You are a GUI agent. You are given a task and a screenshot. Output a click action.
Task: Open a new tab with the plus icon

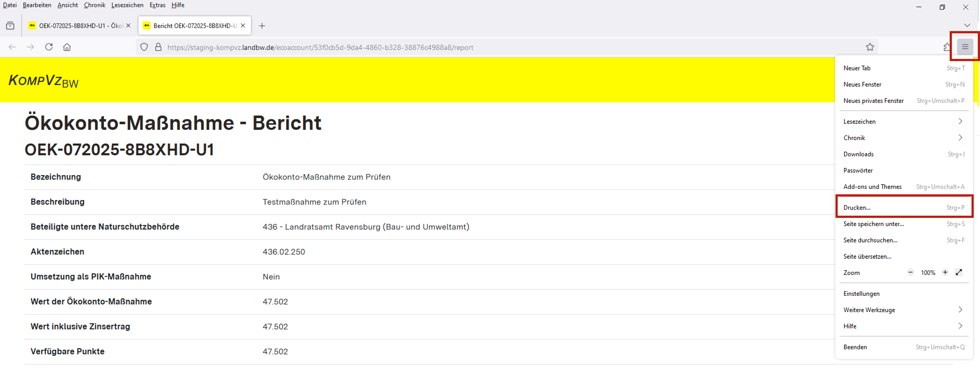coord(262,26)
